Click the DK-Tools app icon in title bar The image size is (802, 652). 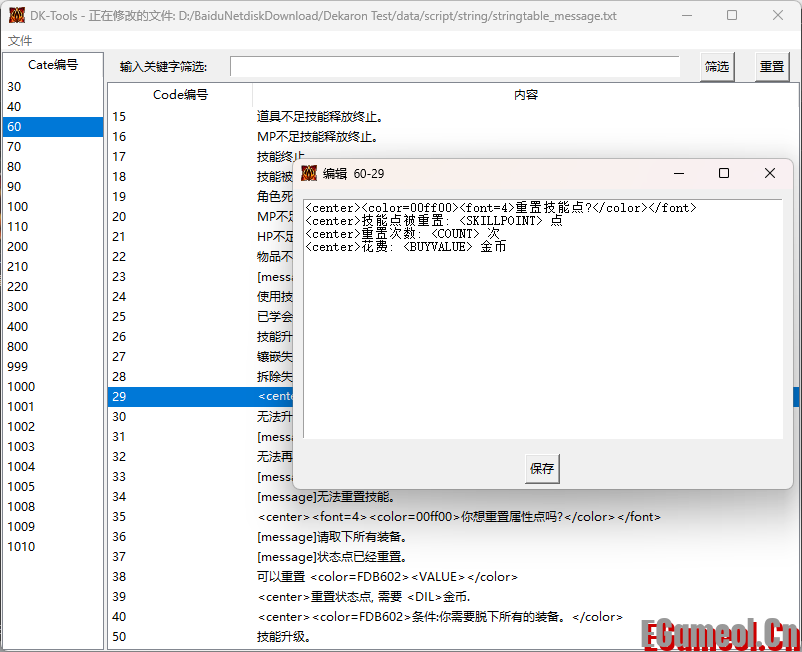point(16,16)
